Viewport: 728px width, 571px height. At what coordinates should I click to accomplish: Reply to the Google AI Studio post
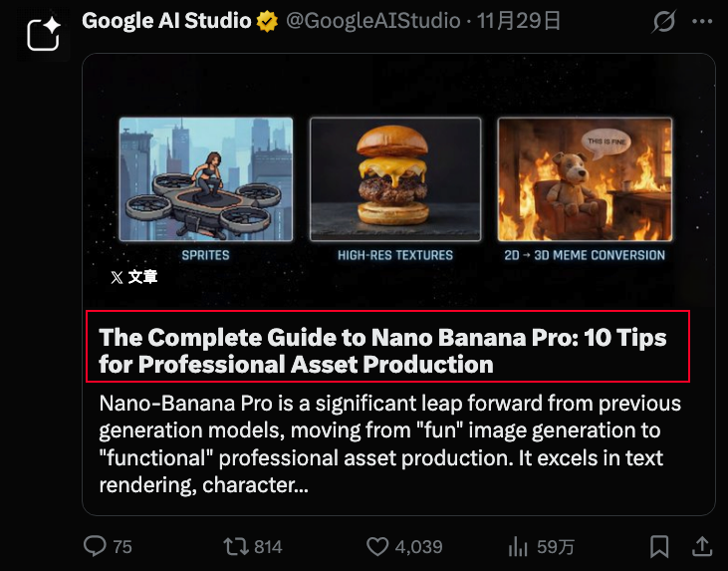[x=96, y=546]
